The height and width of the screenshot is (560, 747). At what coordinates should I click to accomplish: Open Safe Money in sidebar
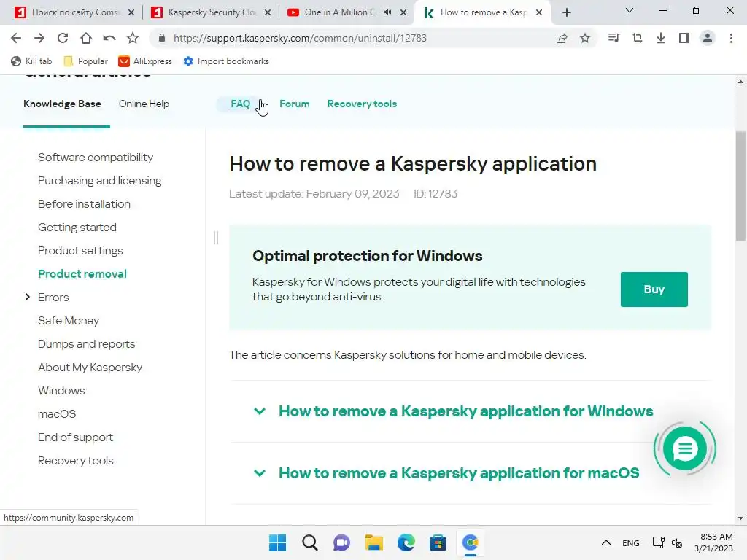pos(68,321)
